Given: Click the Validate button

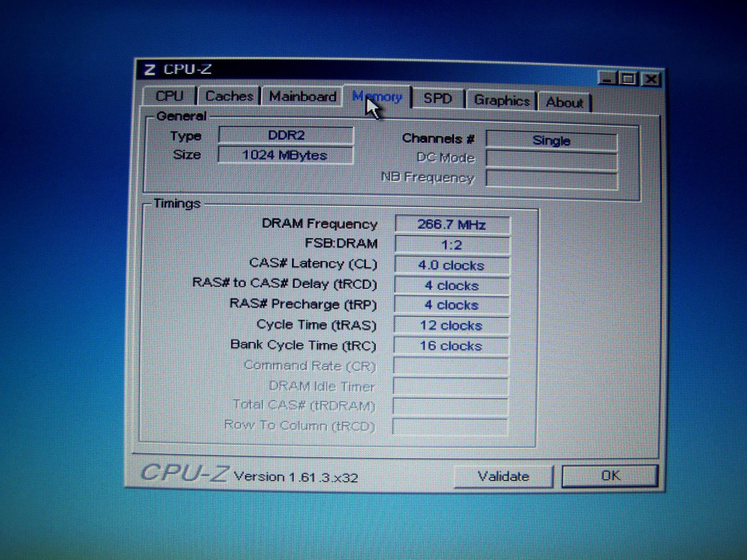Looking at the screenshot, I should point(503,476).
